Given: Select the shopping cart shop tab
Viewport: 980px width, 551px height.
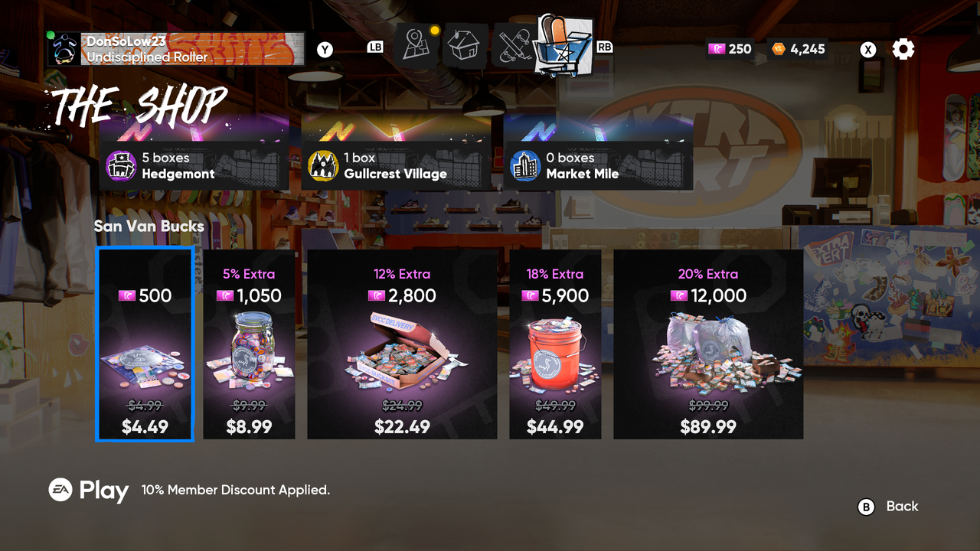Looking at the screenshot, I should click(x=565, y=45).
